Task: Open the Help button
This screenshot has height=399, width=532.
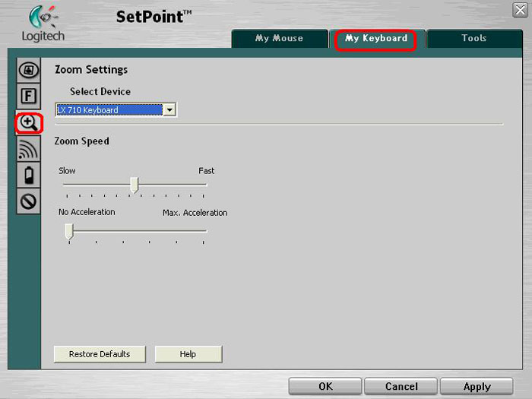Action: (188, 354)
